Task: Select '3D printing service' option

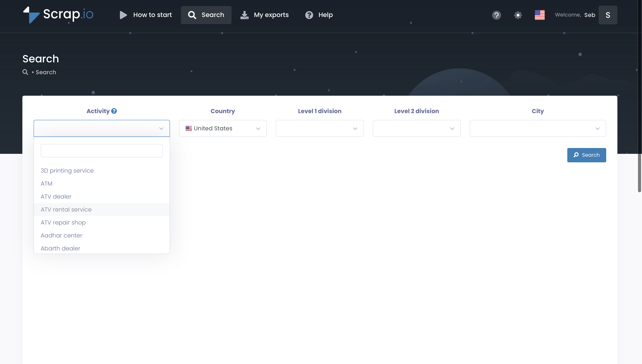Action: pos(67,171)
